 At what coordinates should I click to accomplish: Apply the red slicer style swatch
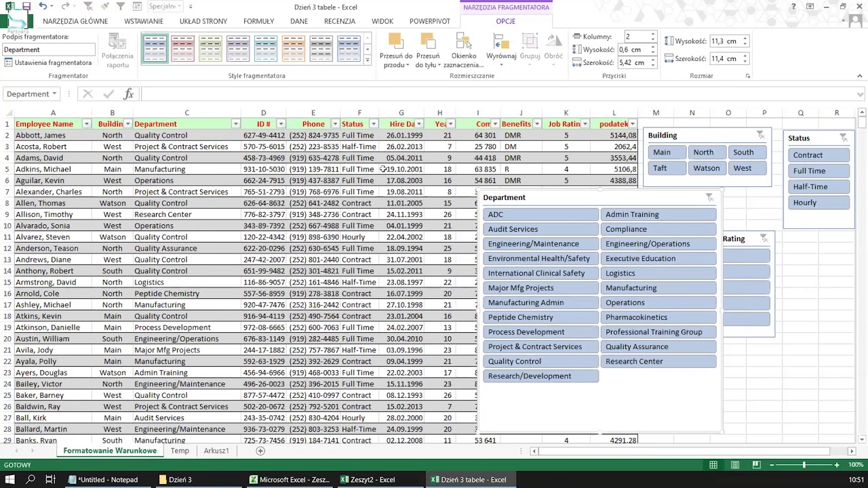point(182,48)
